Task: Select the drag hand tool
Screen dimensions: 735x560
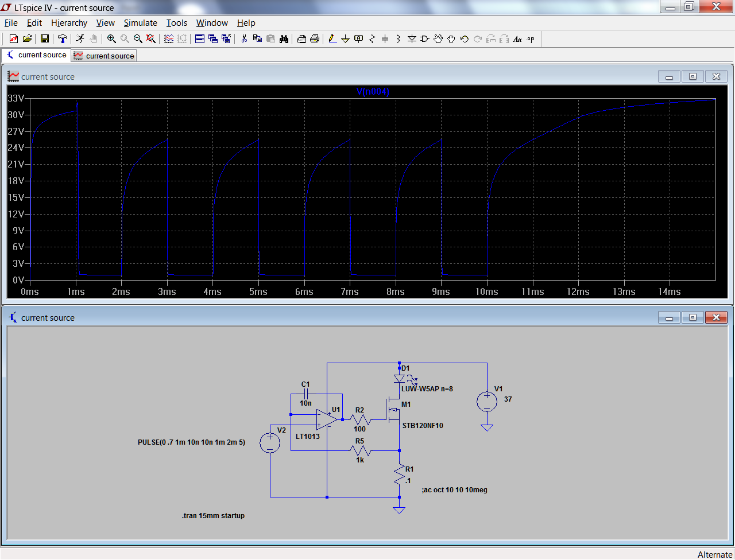Action: tap(451, 39)
